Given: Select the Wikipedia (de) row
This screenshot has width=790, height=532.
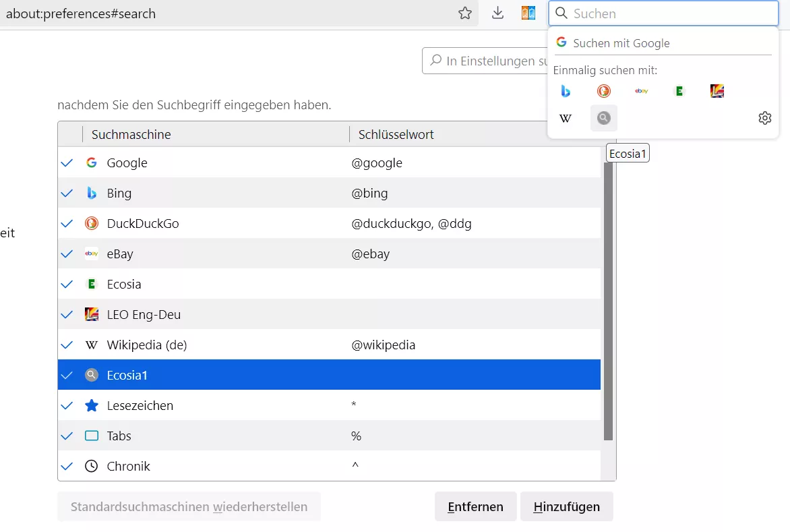Looking at the screenshot, I should coord(329,345).
